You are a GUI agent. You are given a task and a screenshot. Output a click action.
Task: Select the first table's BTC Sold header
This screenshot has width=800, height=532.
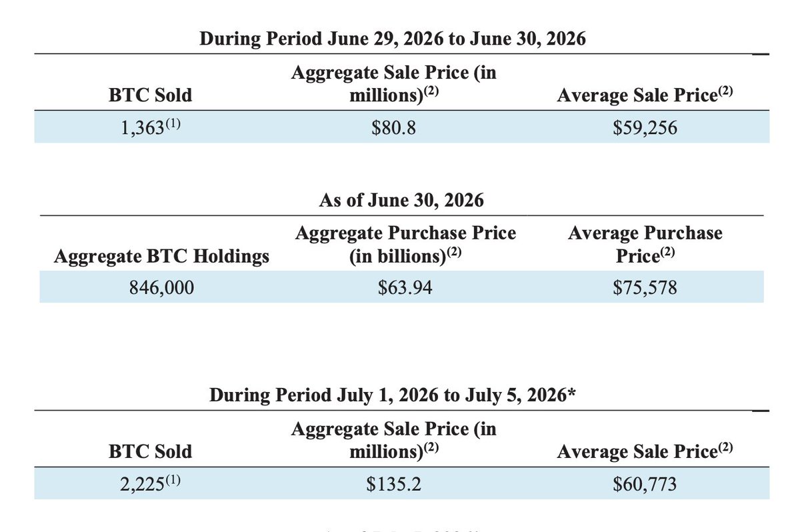[x=150, y=95]
